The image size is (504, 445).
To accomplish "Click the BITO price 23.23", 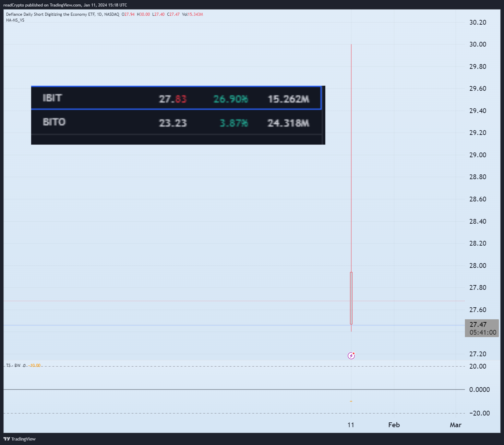I will click(x=173, y=123).
